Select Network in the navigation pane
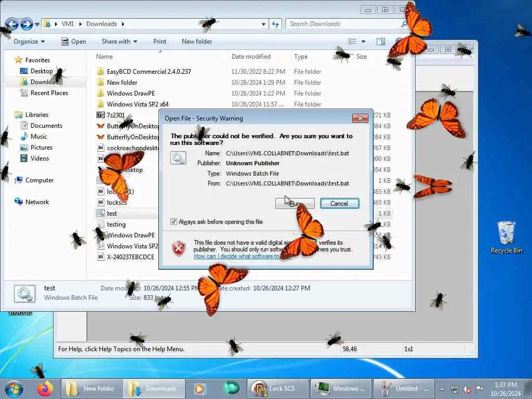The image size is (532, 399). coord(37,202)
